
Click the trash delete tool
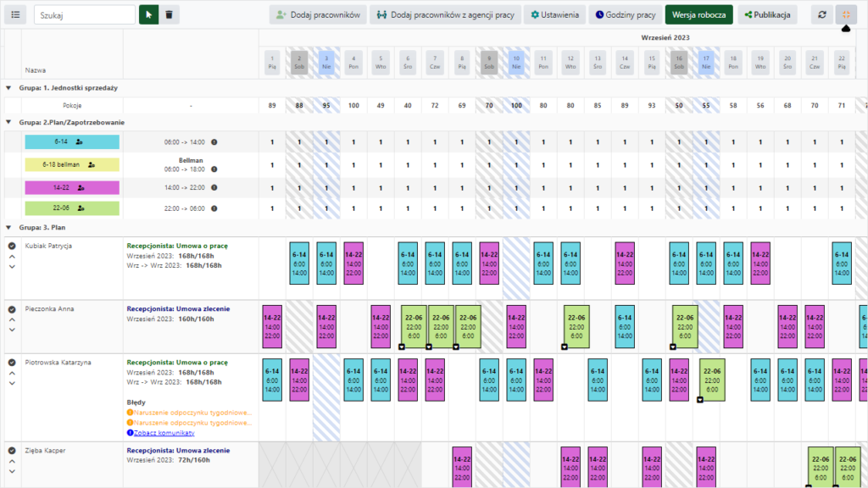click(170, 14)
